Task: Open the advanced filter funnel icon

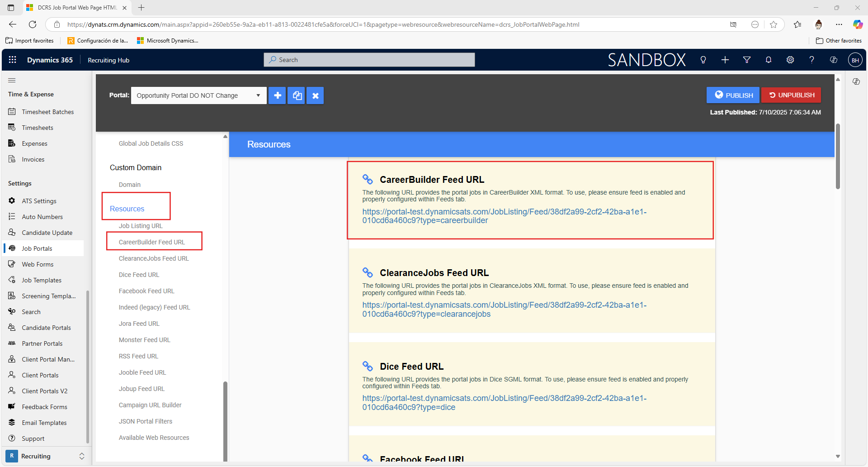Action: pos(747,60)
